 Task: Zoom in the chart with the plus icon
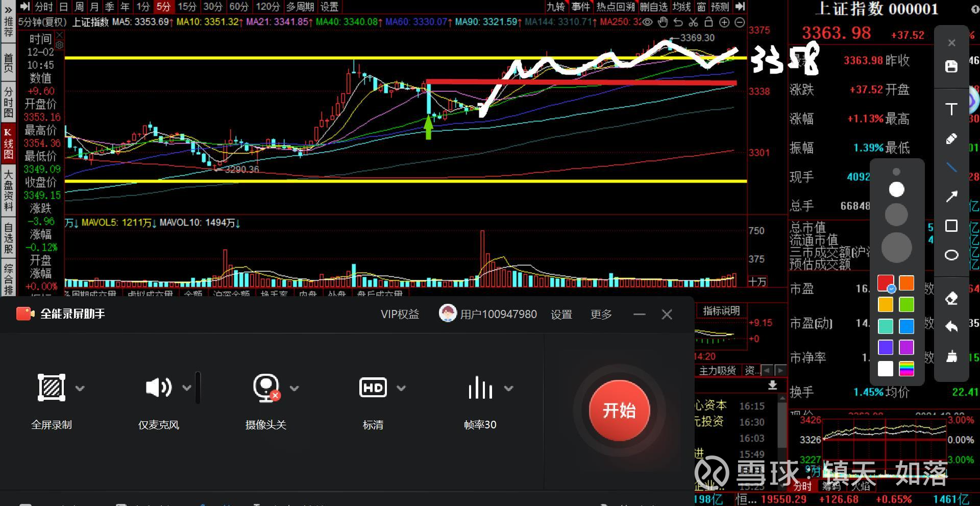click(x=724, y=22)
